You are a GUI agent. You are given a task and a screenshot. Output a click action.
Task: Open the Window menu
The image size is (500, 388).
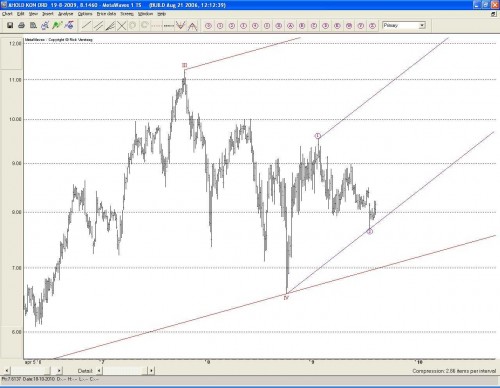(145, 14)
